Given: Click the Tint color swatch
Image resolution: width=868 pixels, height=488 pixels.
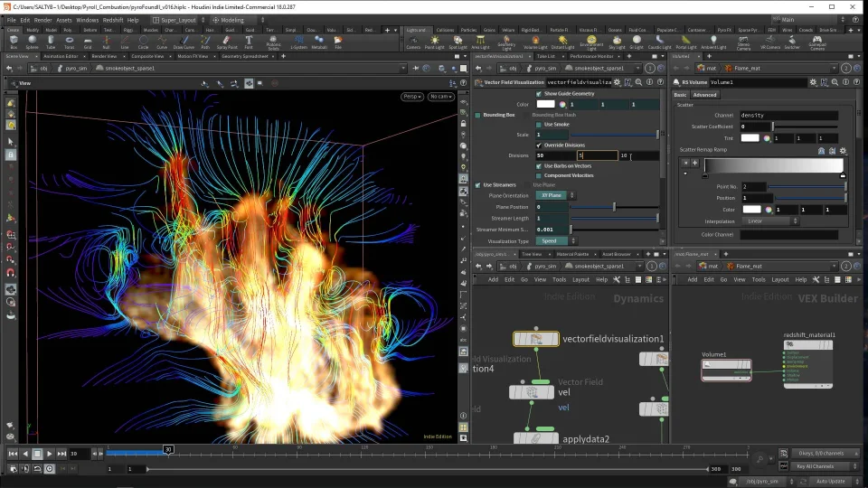Looking at the screenshot, I should (750, 138).
